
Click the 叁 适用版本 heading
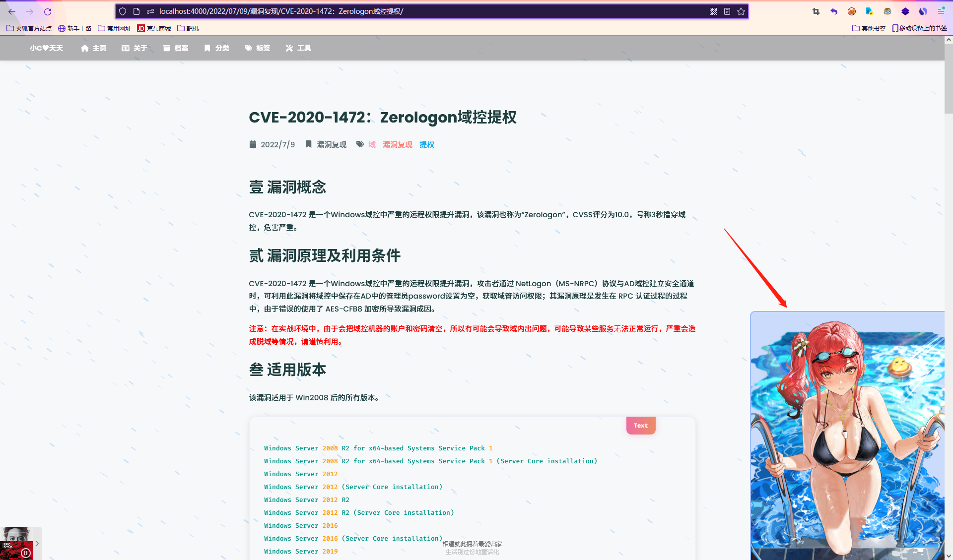pyautogui.click(x=287, y=370)
